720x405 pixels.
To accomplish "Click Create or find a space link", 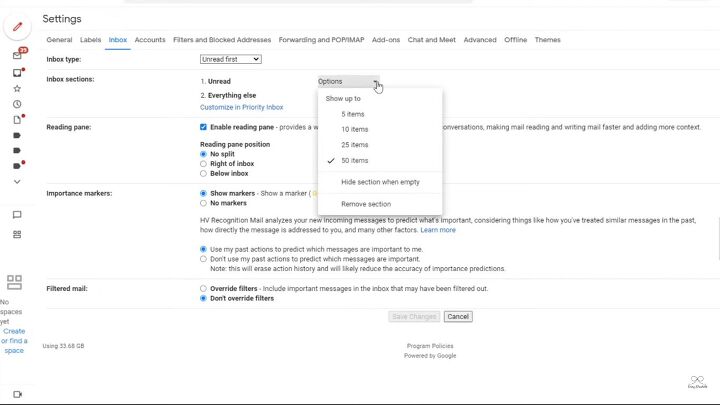I will click(x=14, y=341).
